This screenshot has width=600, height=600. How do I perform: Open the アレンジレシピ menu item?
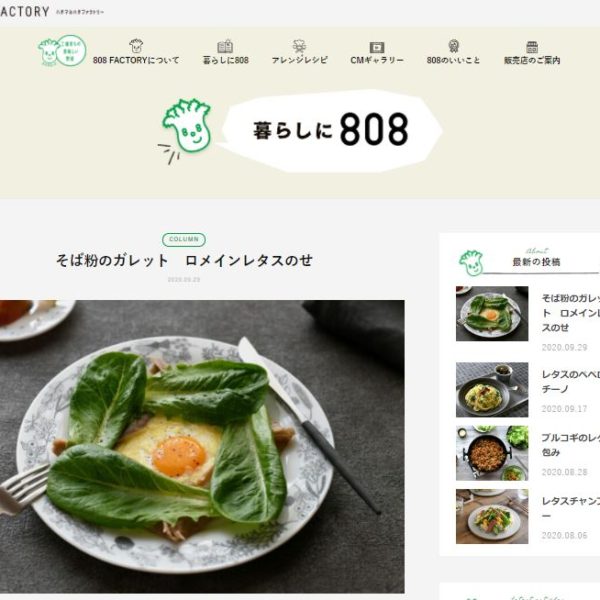click(300, 60)
